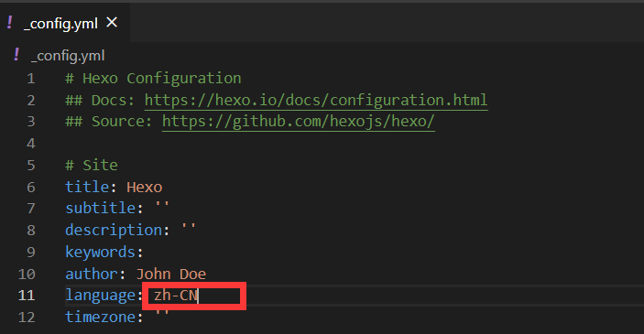Click the 'timezone' key
644x334 pixels.
coord(100,318)
